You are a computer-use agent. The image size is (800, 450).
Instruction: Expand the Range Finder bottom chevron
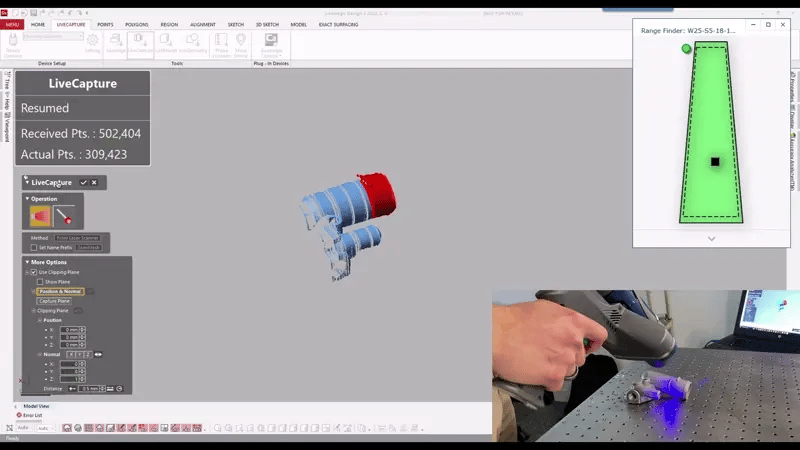coord(711,238)
